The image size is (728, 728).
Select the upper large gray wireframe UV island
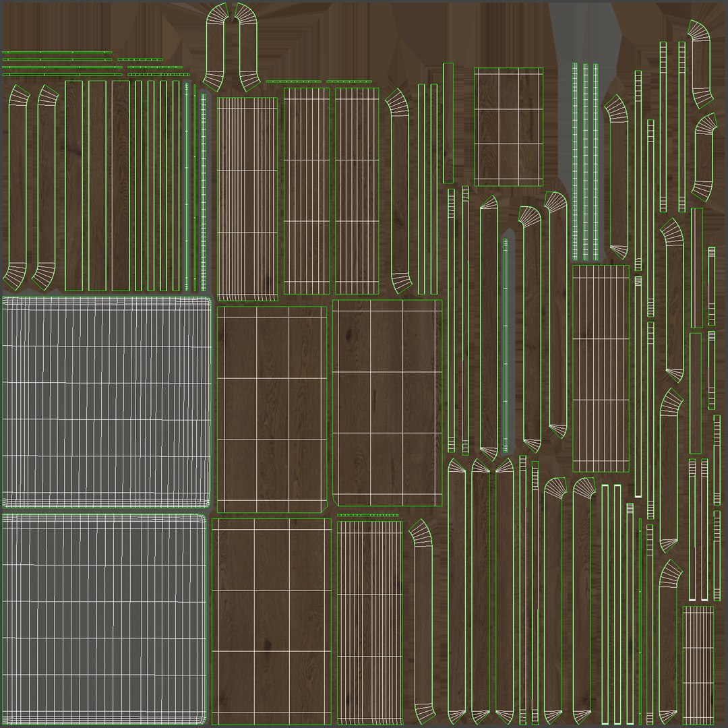(x=107, y=402)
